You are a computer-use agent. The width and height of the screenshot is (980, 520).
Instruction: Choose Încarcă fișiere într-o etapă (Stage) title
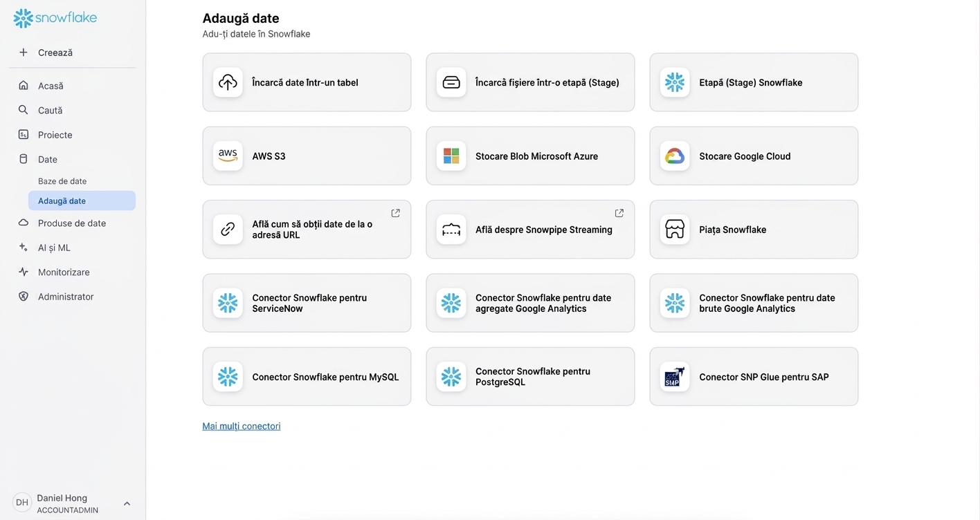(547, 82)
